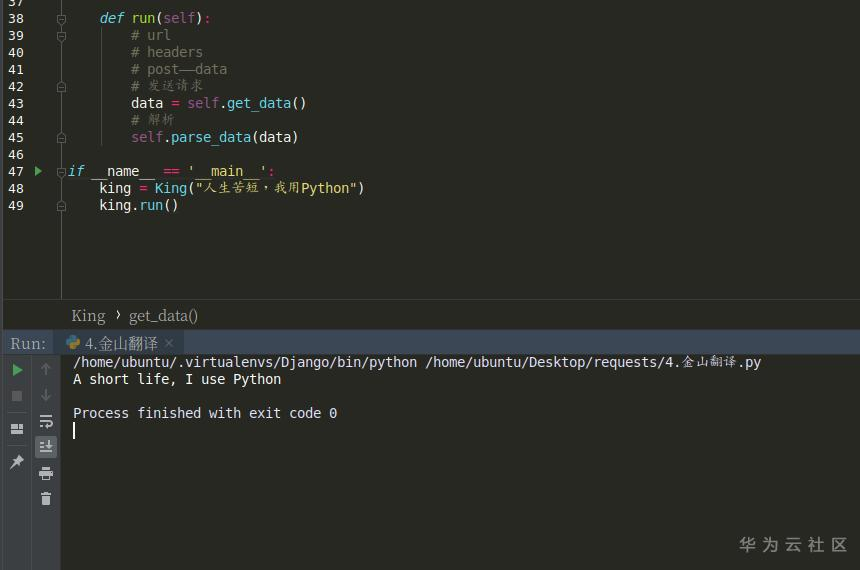860x570 pixels.
Task: Click the Run panel label
Action: 28,343
